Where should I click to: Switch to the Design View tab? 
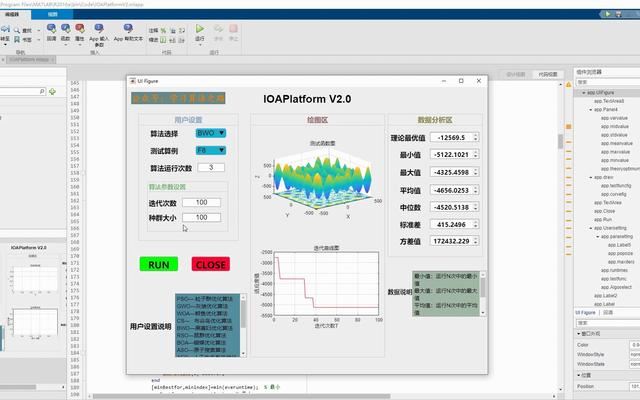516,74
